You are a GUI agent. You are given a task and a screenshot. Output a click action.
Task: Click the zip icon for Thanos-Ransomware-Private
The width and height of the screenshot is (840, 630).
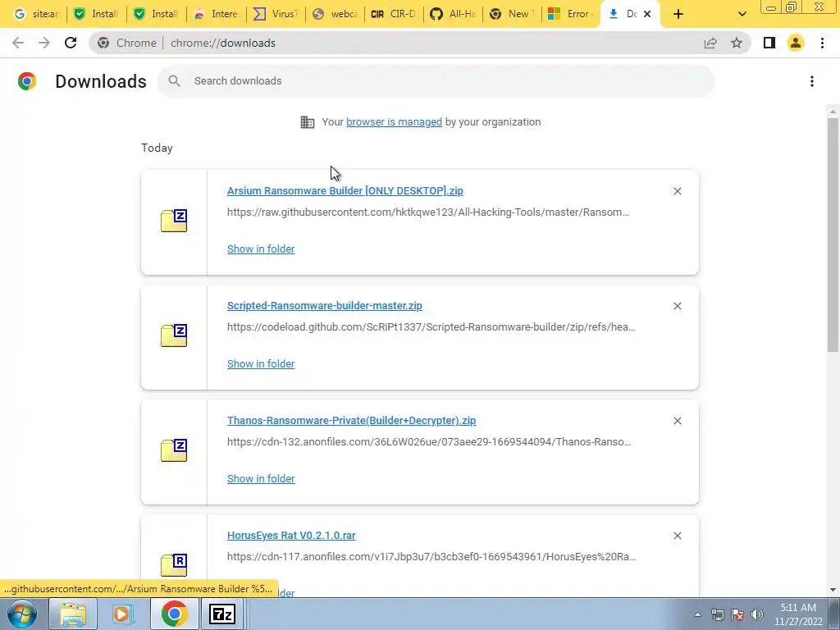coord(174,450)
